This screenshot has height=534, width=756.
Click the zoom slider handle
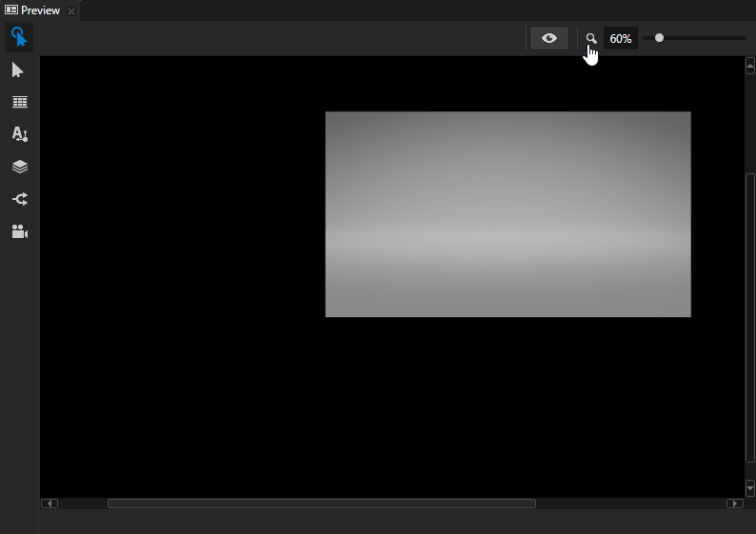click(659, 38)
